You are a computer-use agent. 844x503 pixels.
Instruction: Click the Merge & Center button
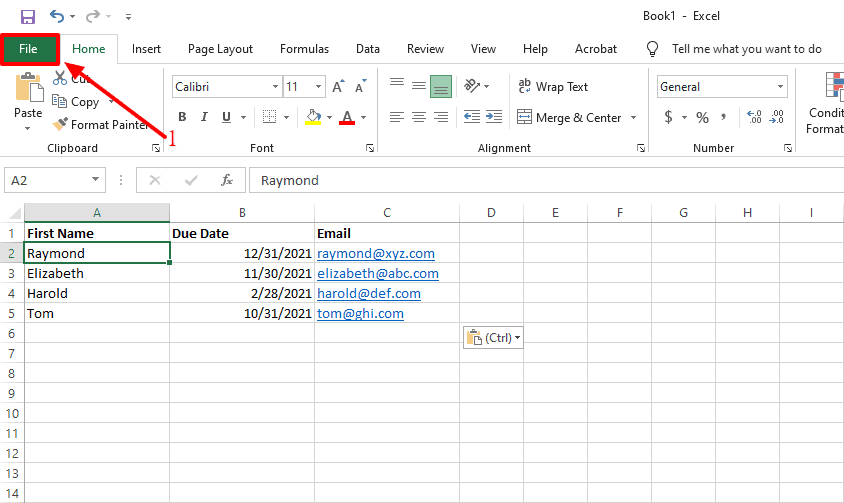569,117
